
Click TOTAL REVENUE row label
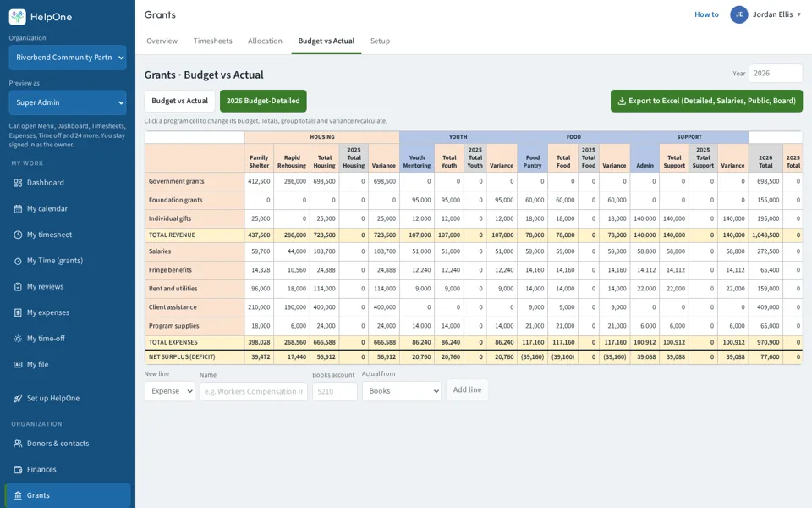tap(195, 235)
